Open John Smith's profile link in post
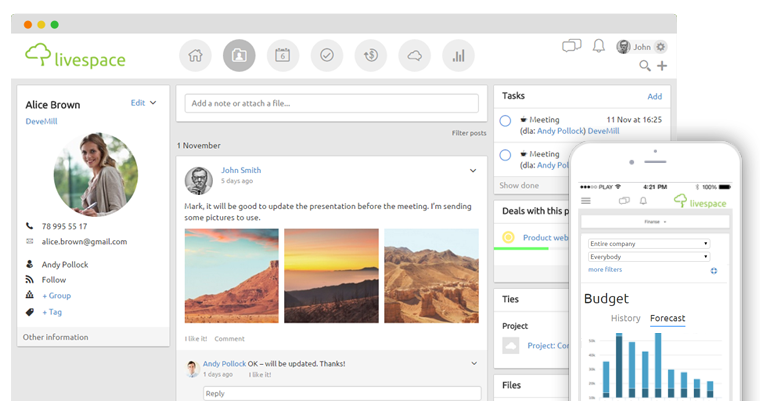Viewport: 760px width, 401px height. tap(241, 170)
